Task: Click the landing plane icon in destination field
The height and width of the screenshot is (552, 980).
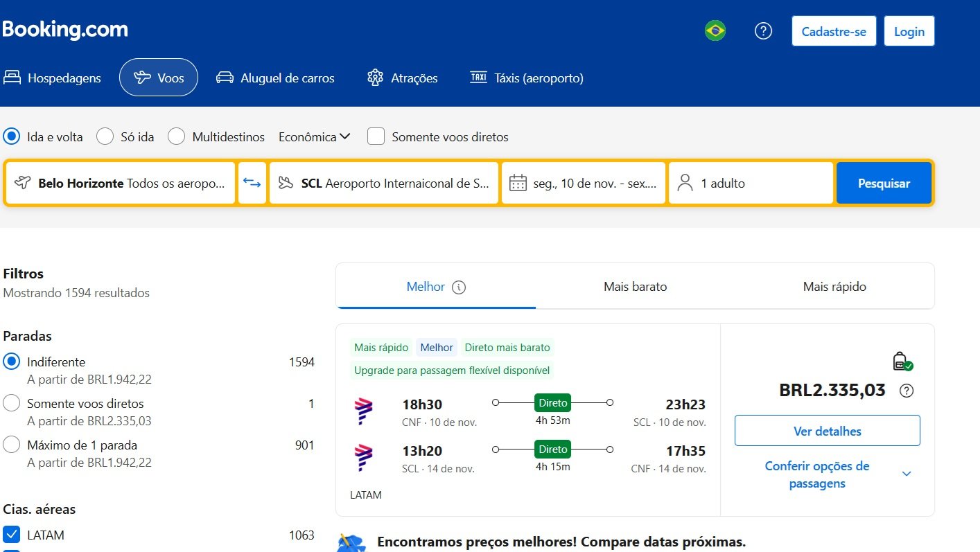Action: point(285,183)
